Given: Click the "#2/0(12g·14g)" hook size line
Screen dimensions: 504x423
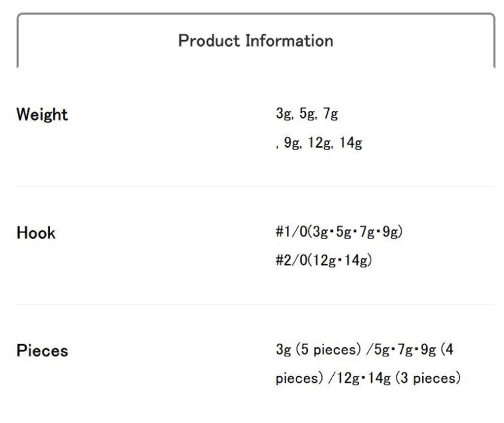Looking at the screenshot, I should (323, 260).
